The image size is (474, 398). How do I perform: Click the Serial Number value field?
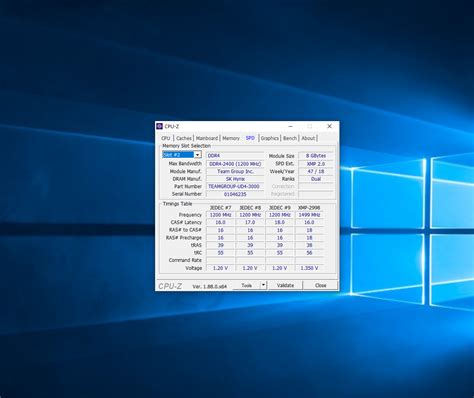tap(235, 194)
